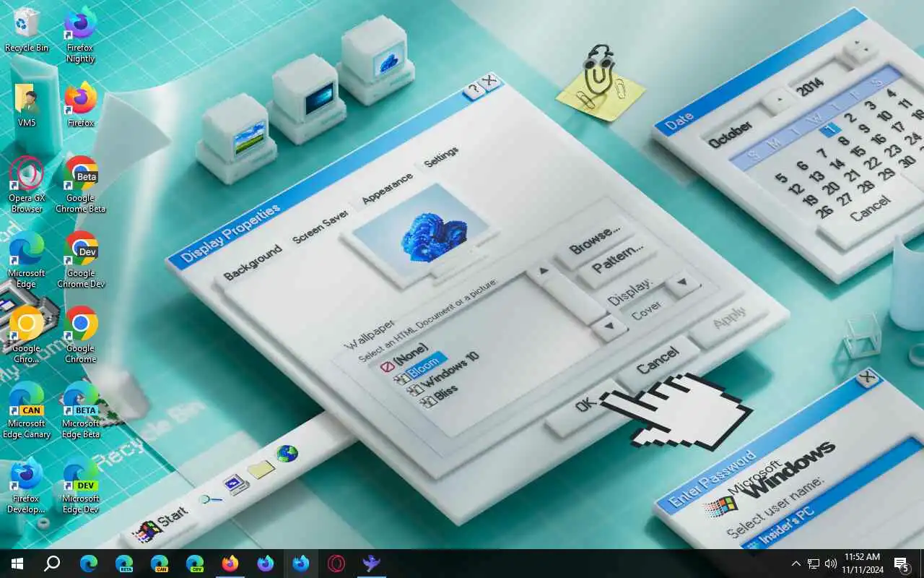Viewport: 924px width, 578px height.
Task: Launch Firefox from the desktop shortcut
Action: [81, 105]
